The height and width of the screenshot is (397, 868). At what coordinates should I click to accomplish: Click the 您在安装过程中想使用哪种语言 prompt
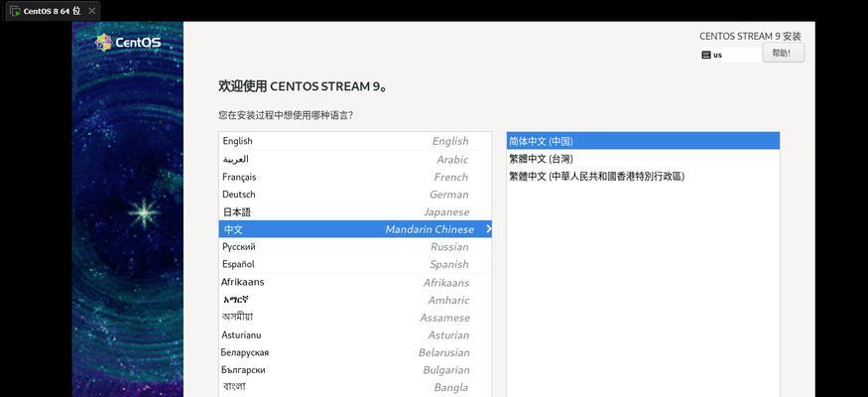286,115
